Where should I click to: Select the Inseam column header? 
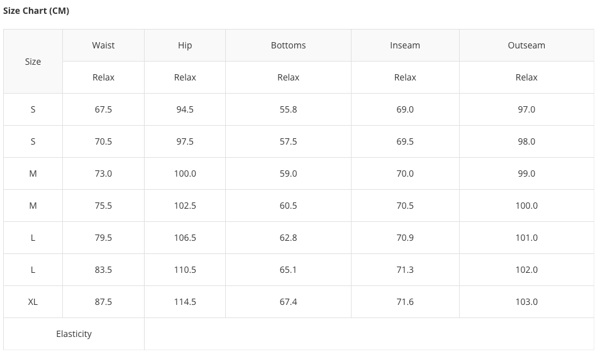[x=405, y=45]
